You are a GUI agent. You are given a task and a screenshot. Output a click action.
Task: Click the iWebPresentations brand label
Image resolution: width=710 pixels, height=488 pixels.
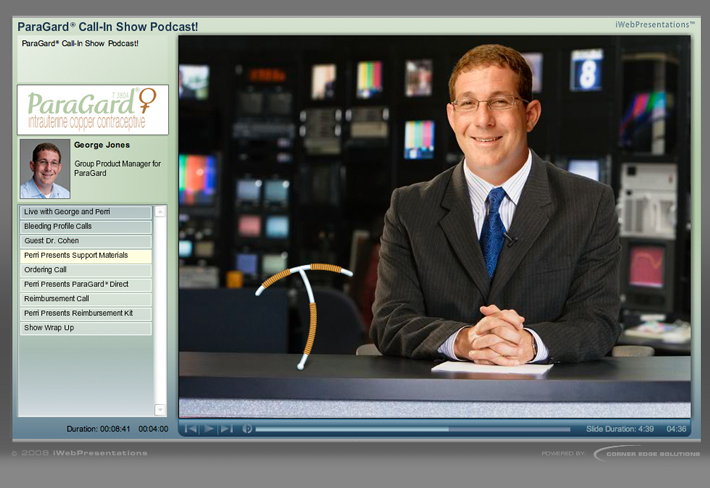[x=654, y=24]
